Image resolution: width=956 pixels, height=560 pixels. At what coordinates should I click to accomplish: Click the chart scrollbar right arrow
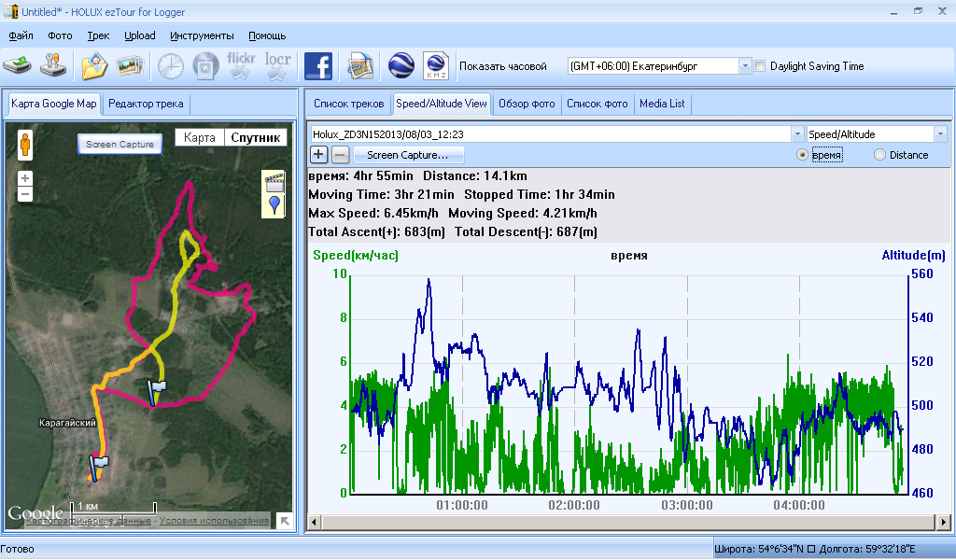(x=943, y=522)
